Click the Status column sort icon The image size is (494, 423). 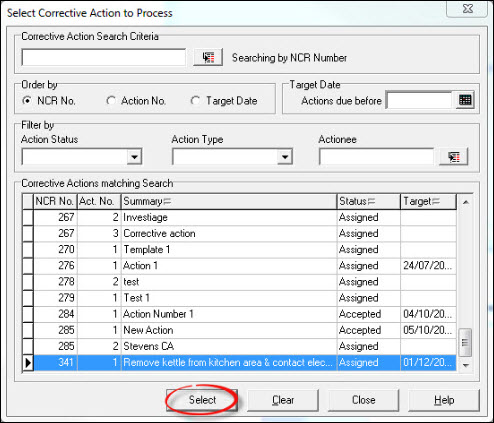[x=371, y=201]
